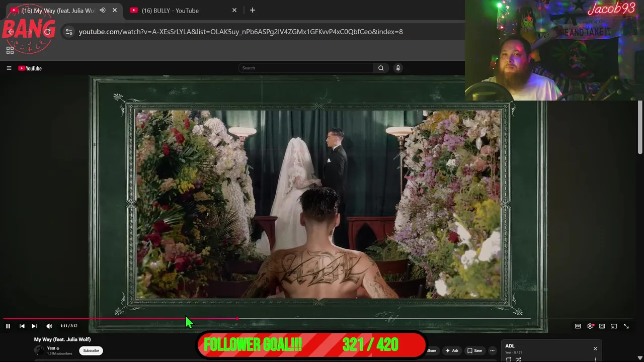Open the Yeat channel name link
The image size is (644, 362).
[x=51, y=348]
